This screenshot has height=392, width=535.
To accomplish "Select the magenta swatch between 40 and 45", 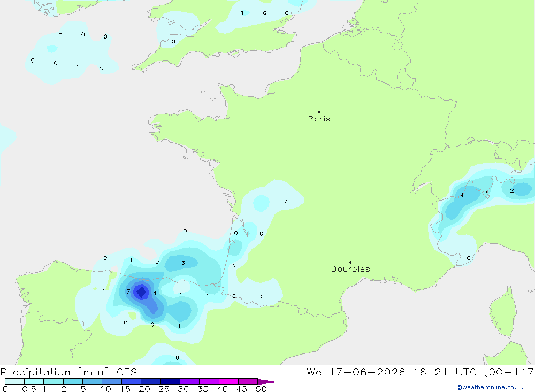I will [x=228, y=381].
